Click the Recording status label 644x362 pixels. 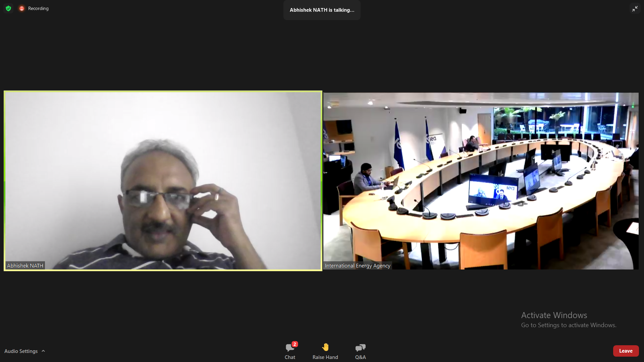coord(38,8)
